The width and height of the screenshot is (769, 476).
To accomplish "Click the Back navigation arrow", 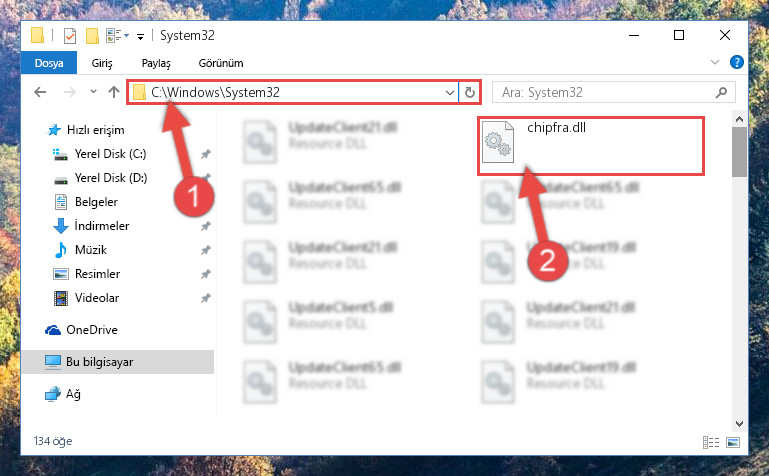I will coord(40,92).
